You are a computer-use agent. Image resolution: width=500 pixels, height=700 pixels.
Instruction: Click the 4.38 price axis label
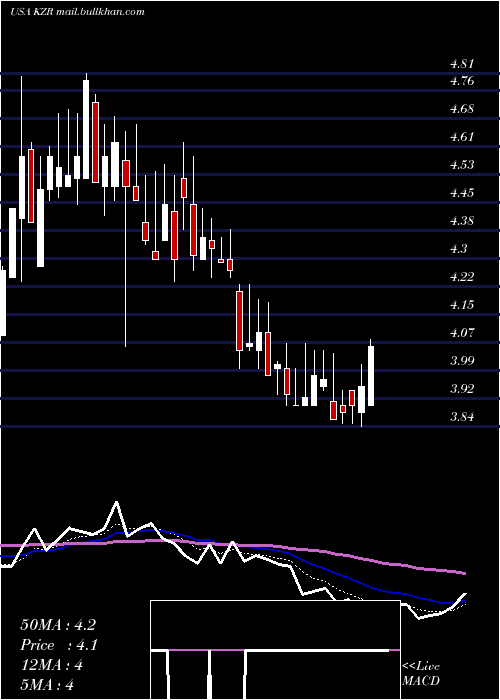tap(462, 221)
